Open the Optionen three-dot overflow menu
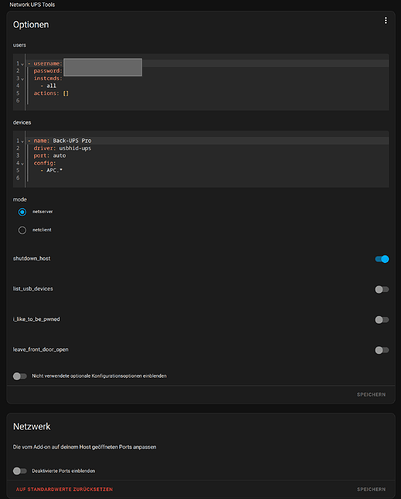The height and width of the screenshot is (499, 401). [x=386, y=21]
